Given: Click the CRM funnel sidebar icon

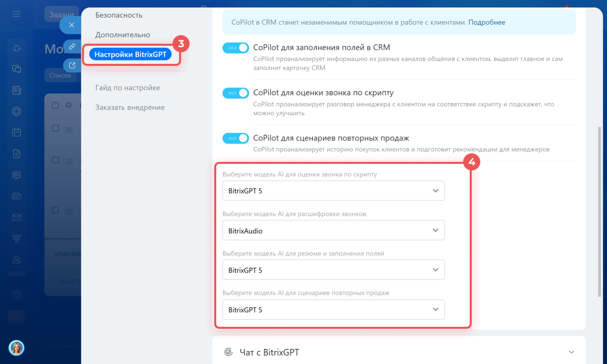Looking at the screenshot, I should (x=17, y=238).
